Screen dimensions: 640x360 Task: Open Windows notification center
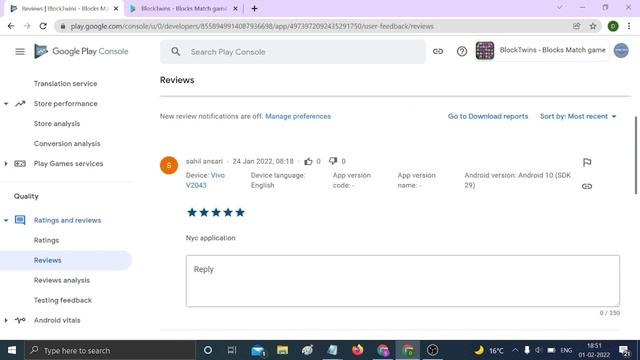click(624, 350)
